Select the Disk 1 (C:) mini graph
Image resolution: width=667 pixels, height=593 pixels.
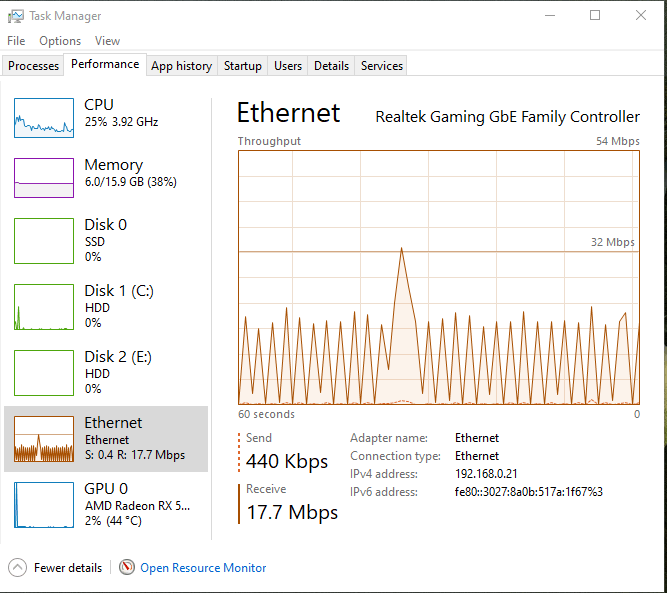(44, 307)
